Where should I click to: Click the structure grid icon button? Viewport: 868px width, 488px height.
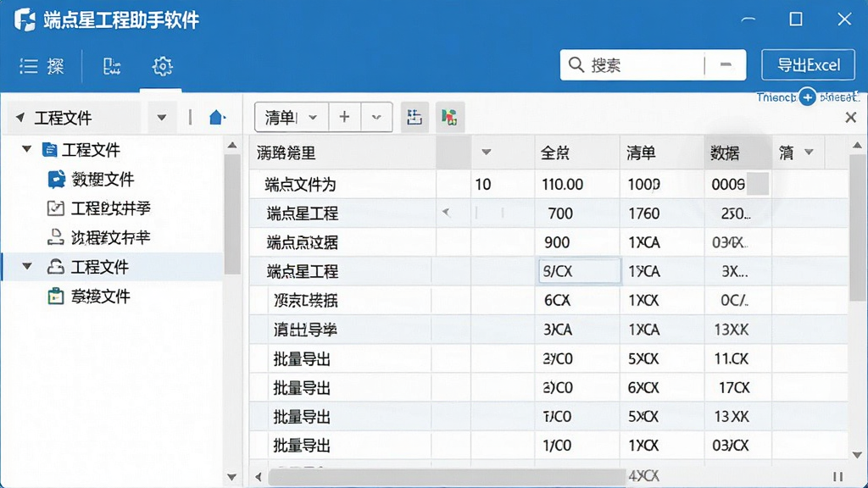coord(414,117)
